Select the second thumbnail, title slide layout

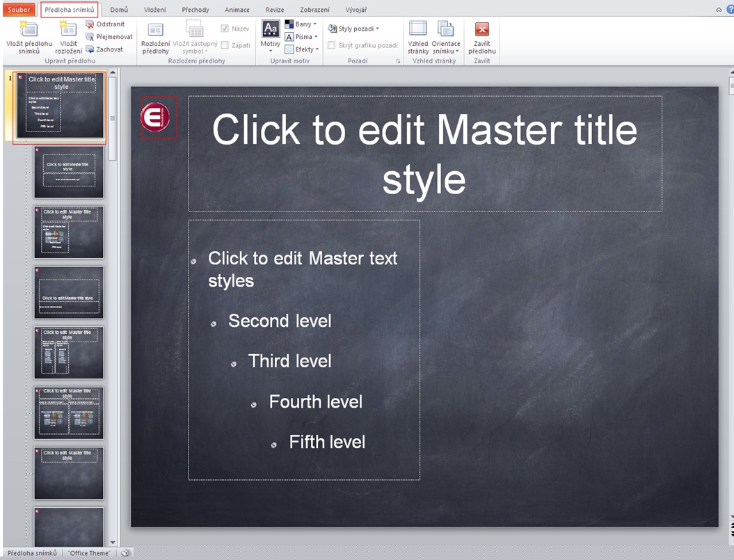tap(69, 173)
